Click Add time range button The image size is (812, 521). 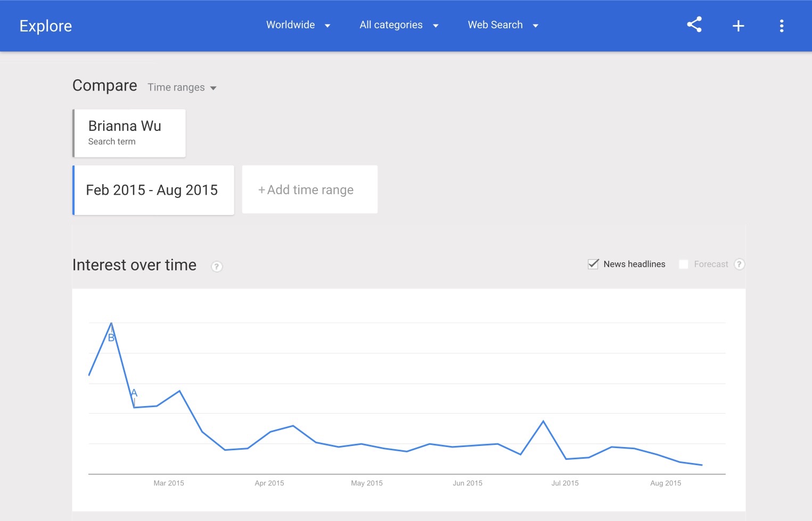pos(310,189)
